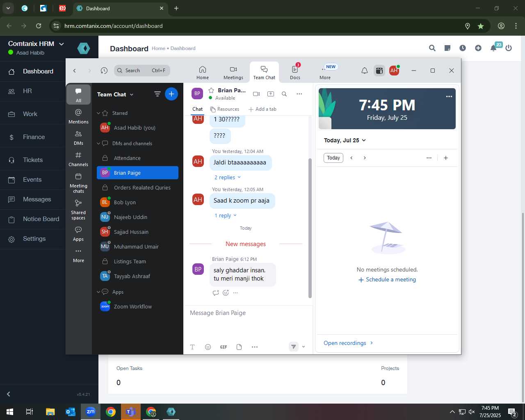Select All chats in the sidebar

pos(78,94)
